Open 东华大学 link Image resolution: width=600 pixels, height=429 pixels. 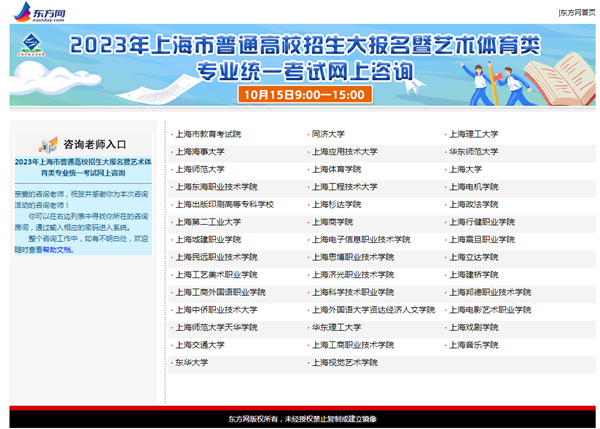pos(192,363)
